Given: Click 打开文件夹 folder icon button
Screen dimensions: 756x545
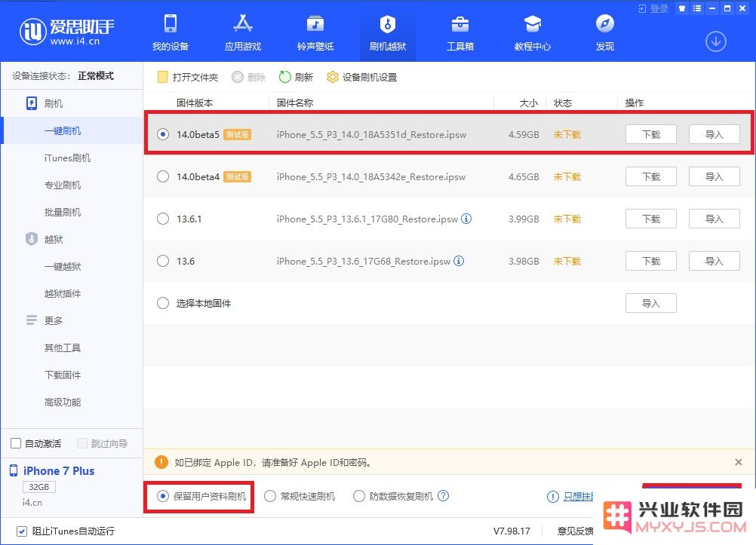Looking at the screenshot, I should coord(188,77).
